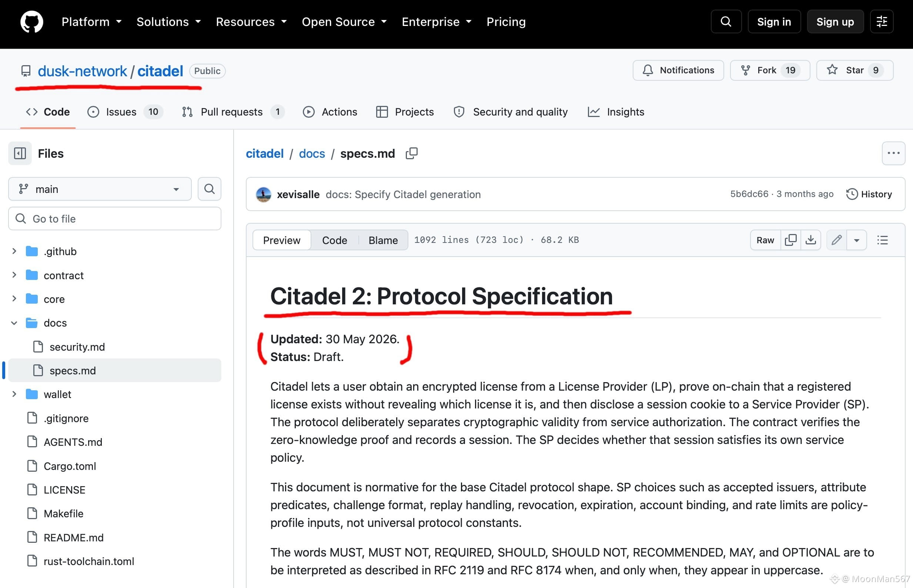This screenshot has width=913, height=588.
Task: Open the Actions tab
Action: point(330,112)
